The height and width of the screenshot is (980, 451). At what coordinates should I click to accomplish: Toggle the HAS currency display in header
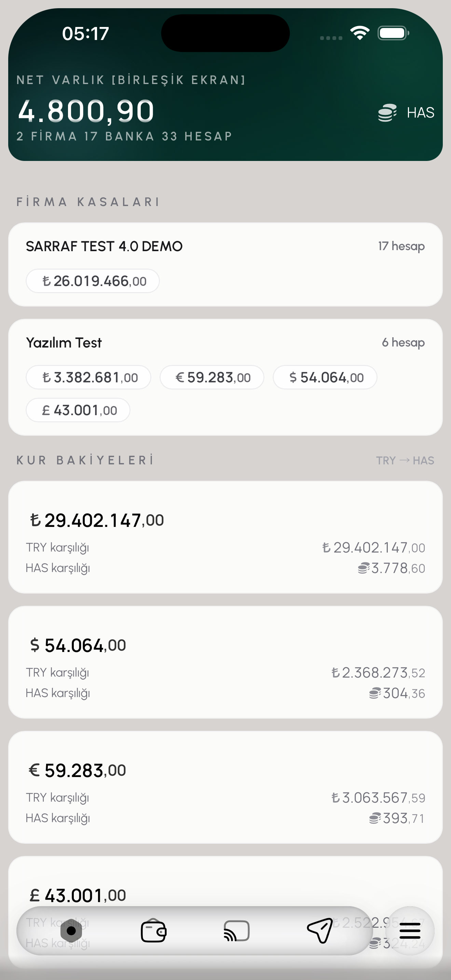click(420, 113)
